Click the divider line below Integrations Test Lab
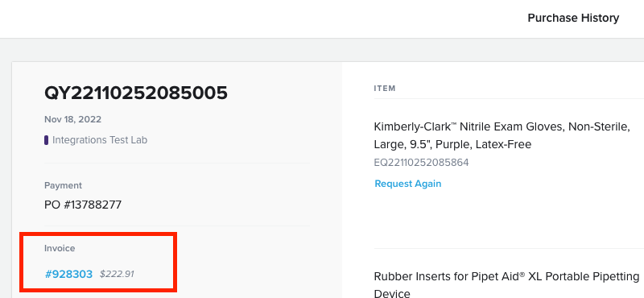Image resolution: width=644 pixels, height=298 pixels. pos(177,163)
